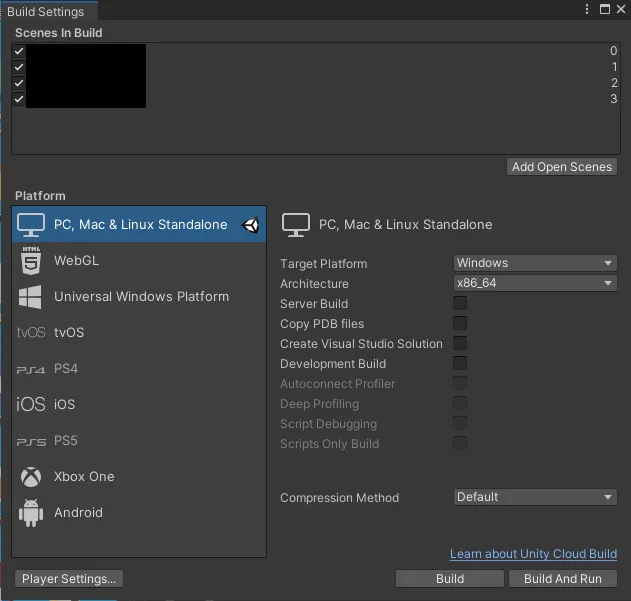The height and width of the screenshot is (601, 631).
Task: Uncheck scene 1 in Scenes In Build
Action: pyautogui.click(x=19, y=67)
